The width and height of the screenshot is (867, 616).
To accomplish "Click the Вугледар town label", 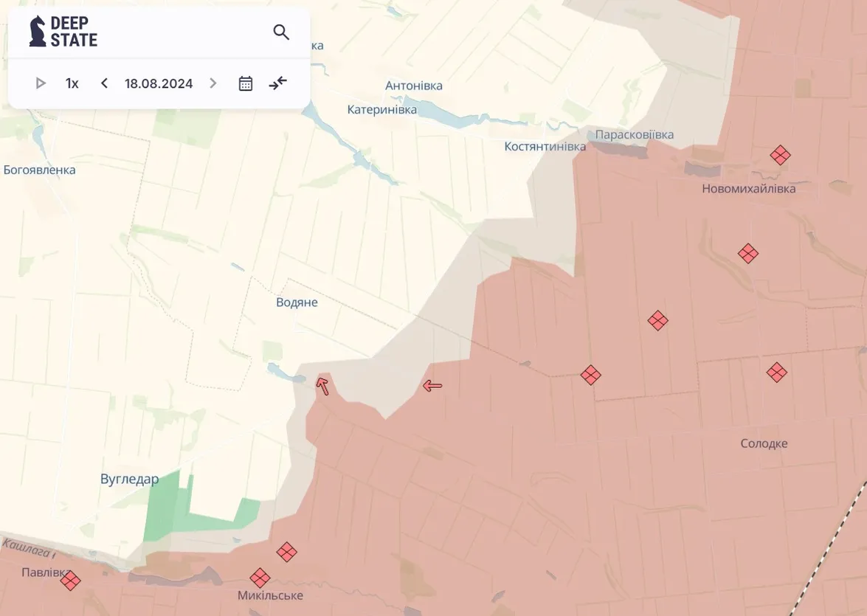I will pyautogui.click(x=129, y=480).
